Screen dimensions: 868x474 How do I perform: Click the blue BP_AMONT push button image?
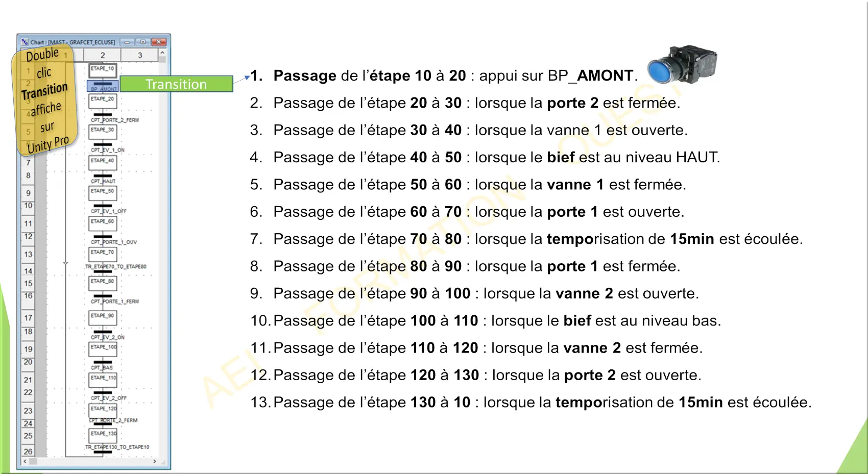pyautogui.click(x=682, y=65)
